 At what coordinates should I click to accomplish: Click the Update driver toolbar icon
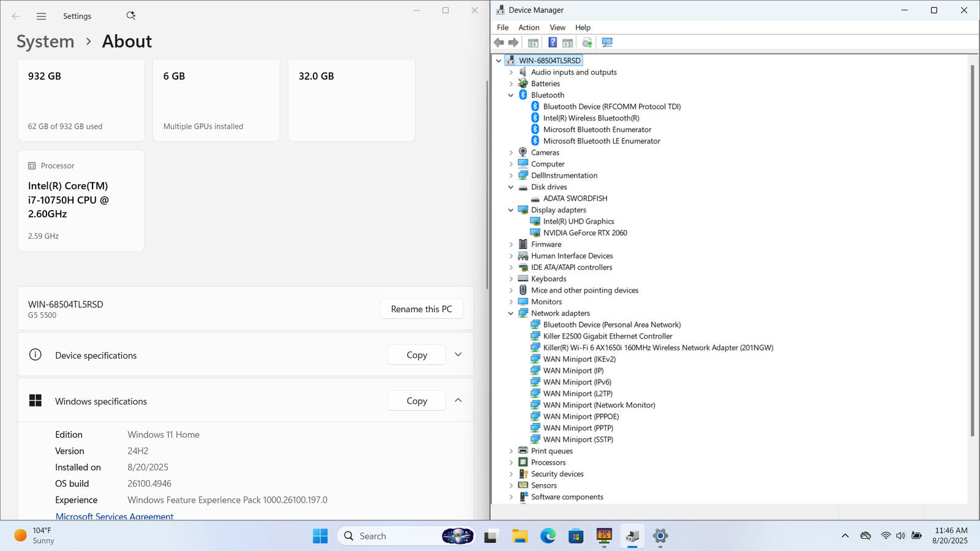point(587,43)
